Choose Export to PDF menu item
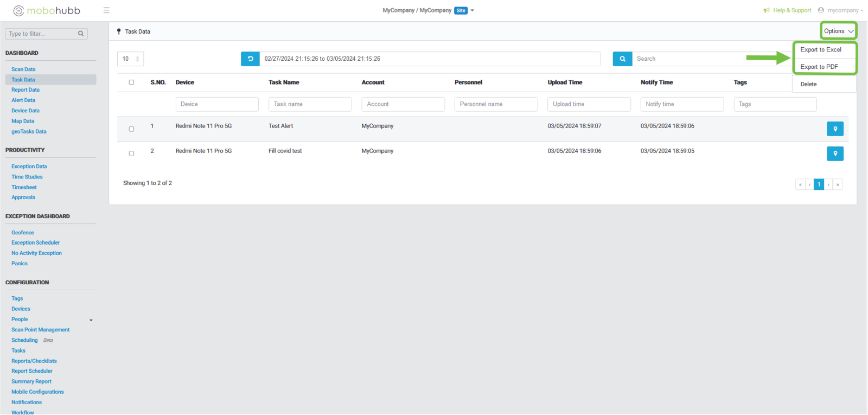Screen dimensions: 868x415 pyautogui.click(x=819, y=67)
